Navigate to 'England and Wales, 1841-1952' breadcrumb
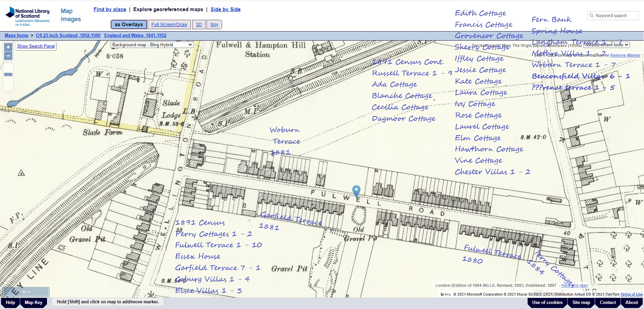 [x=136, y=35]
